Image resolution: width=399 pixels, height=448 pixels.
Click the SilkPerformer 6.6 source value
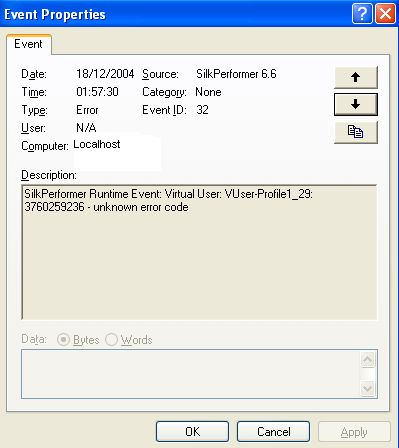236,74
